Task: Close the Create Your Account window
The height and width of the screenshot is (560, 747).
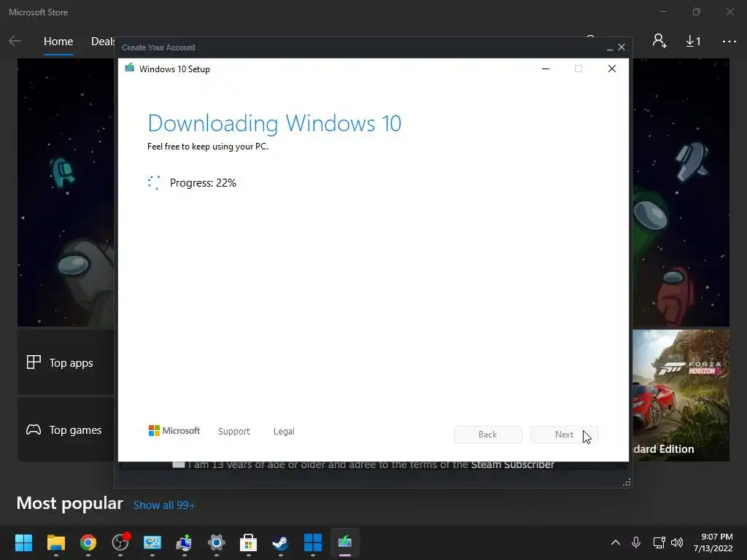Action: tap(622, 47)
